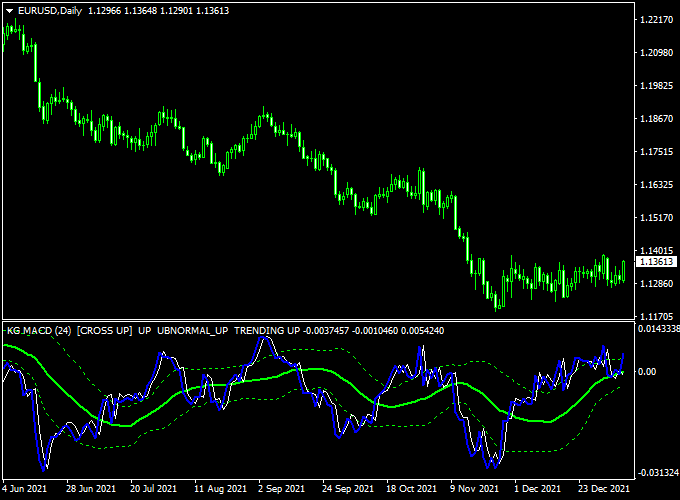Click the [CROSS UP] status text
Image resolution: width=680 pixels, height=500 pixels.
coord(105,331)
